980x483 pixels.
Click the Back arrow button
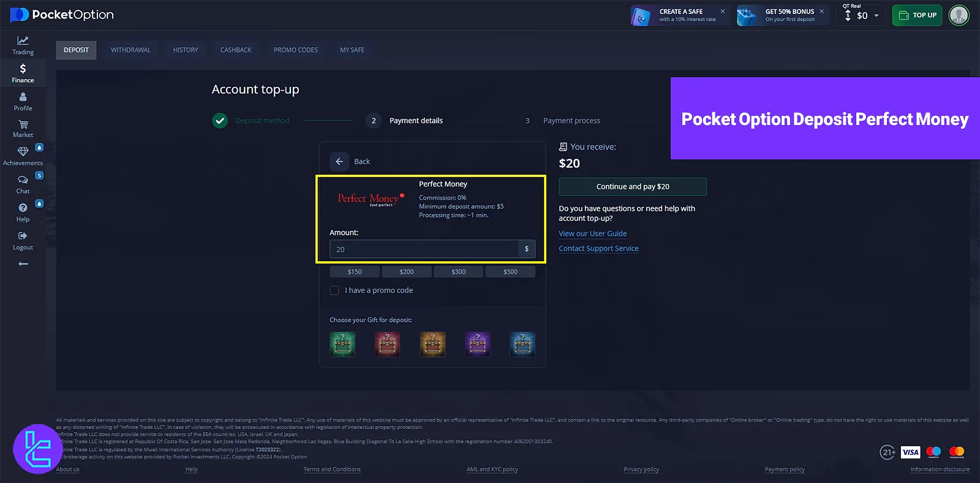coord(339,162)
